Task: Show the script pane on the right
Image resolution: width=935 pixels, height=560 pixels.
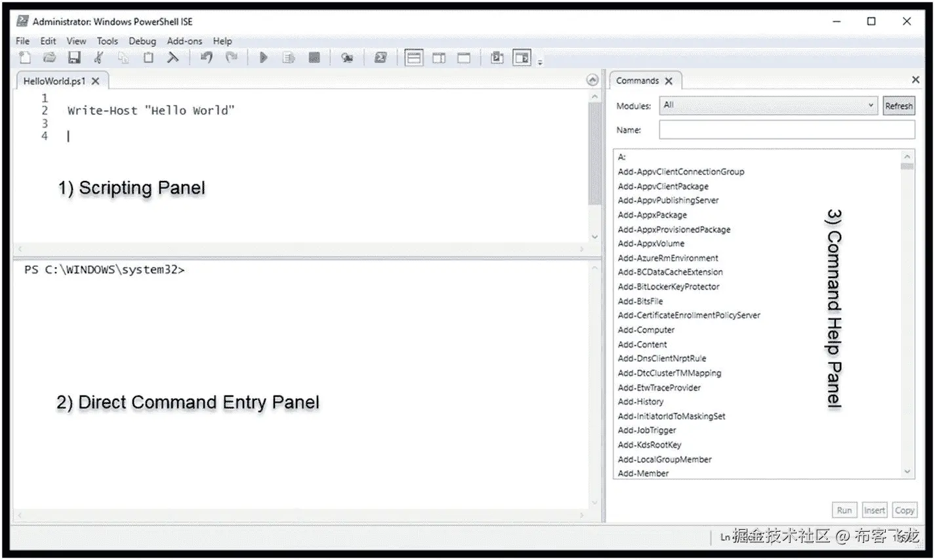Action: 439,58
